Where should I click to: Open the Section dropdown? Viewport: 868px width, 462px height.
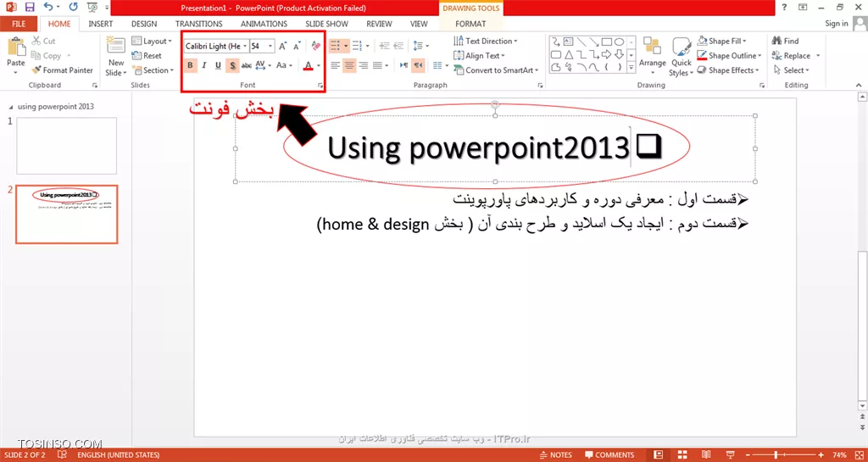click(153, 70)
